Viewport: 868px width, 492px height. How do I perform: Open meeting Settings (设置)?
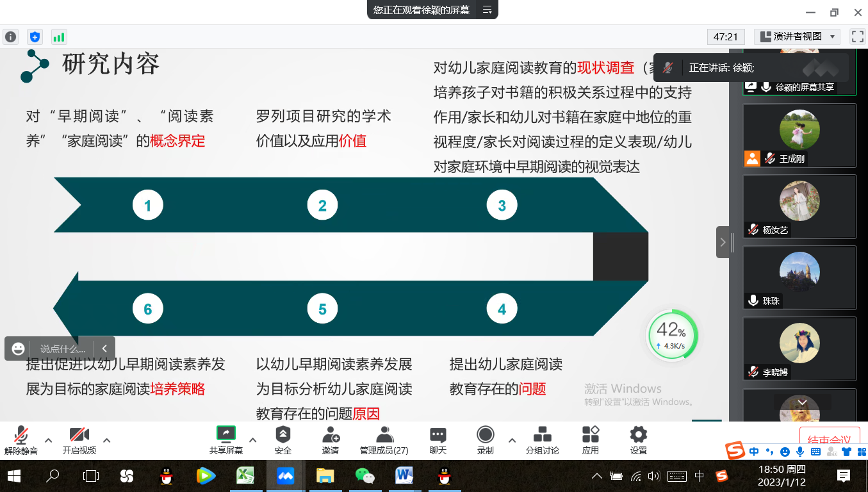[638, 439]
